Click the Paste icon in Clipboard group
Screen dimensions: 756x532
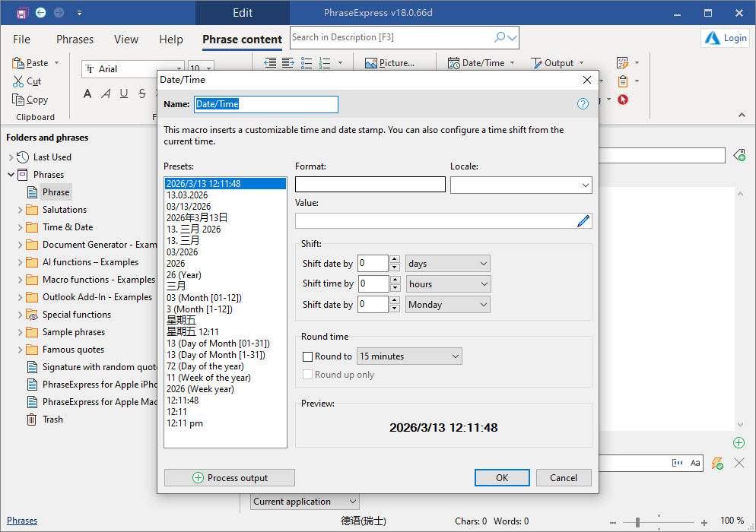(19, 63)
